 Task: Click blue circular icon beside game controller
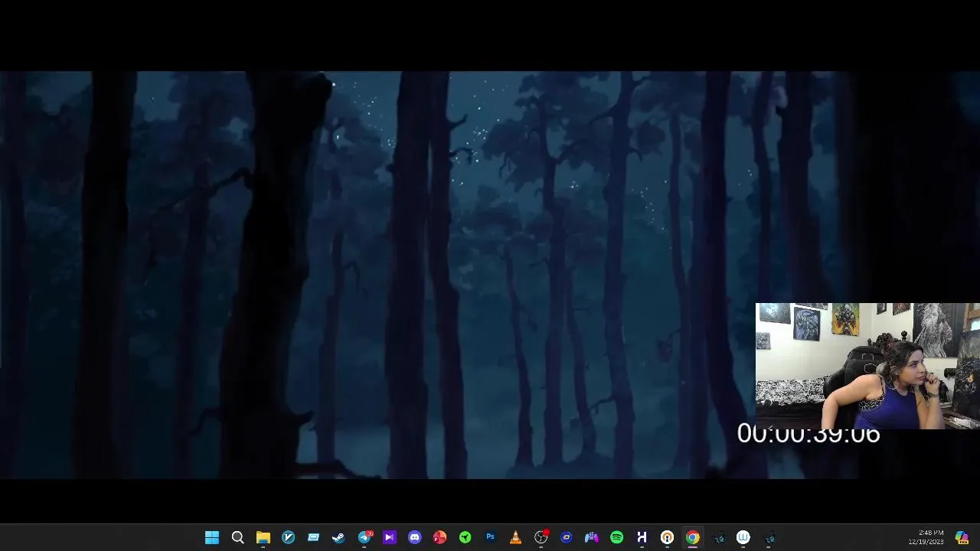pyautogui.click(x=566, y=538)
